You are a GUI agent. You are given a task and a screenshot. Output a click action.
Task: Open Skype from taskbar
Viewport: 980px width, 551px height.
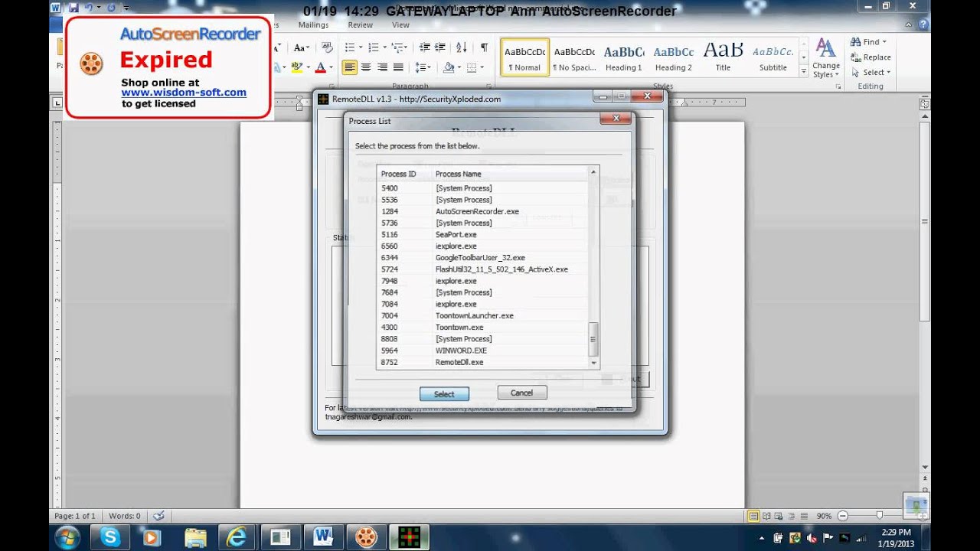[x=110, y=537]
